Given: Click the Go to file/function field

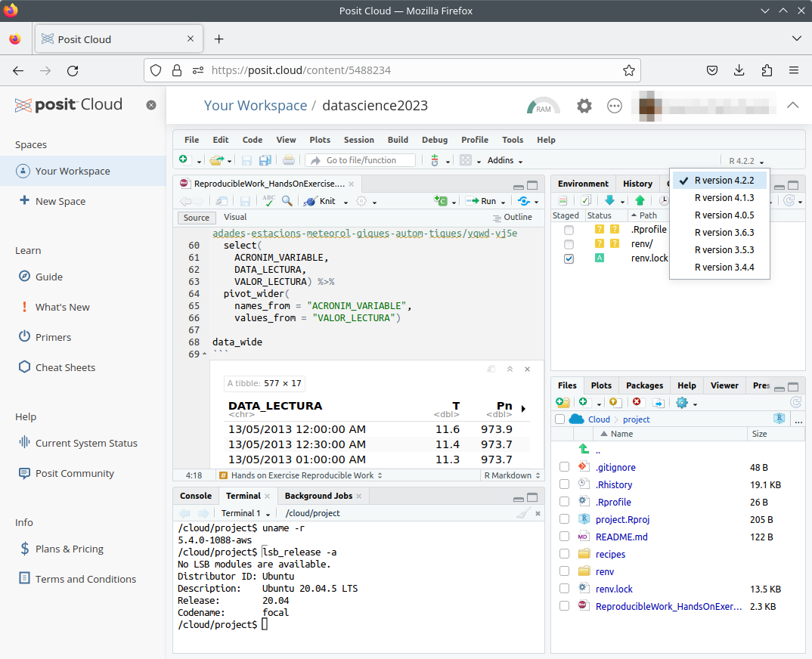Looking at the screenshot, I should [361, 160].
